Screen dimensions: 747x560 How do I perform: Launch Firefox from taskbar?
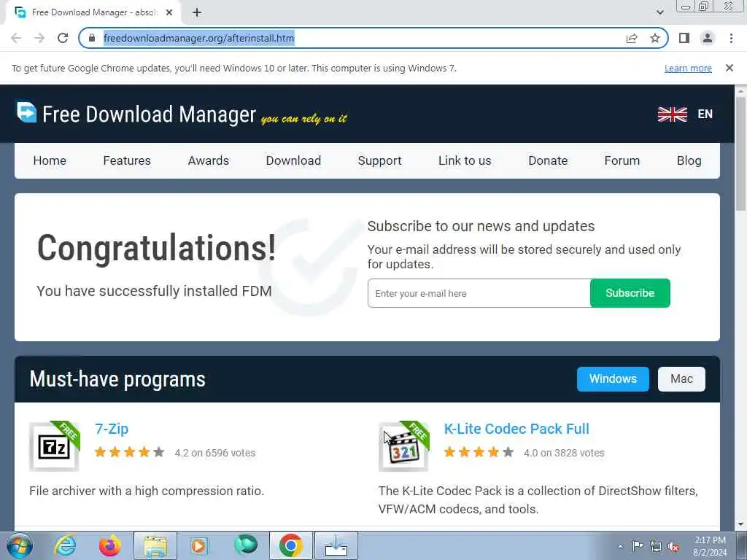[110, 545]
